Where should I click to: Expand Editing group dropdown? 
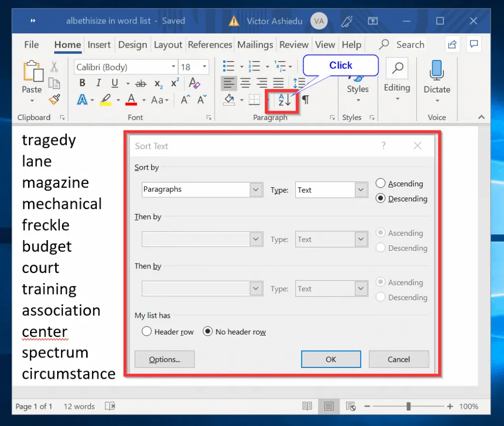(397, 99)
